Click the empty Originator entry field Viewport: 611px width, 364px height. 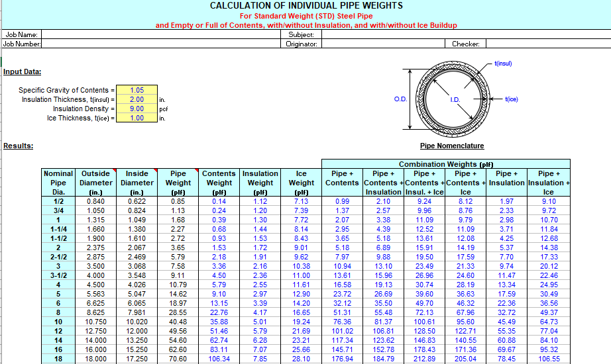coord(383,44)
